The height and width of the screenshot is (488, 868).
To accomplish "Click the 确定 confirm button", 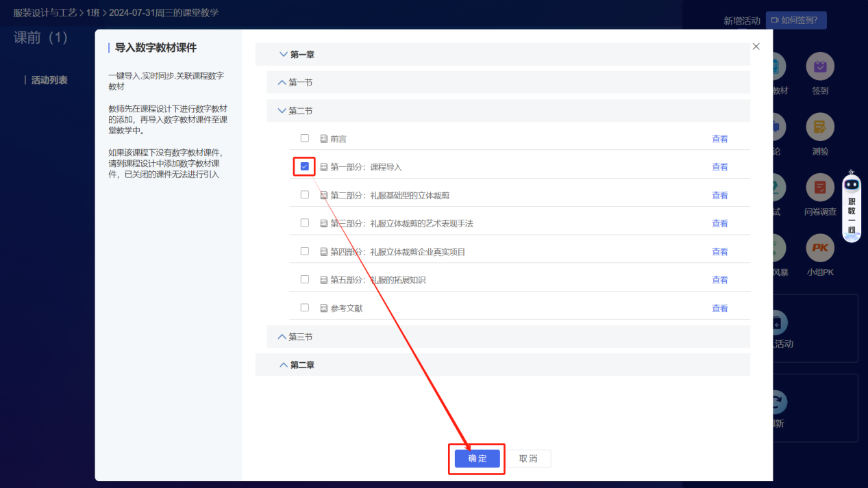I will [475, 458].
